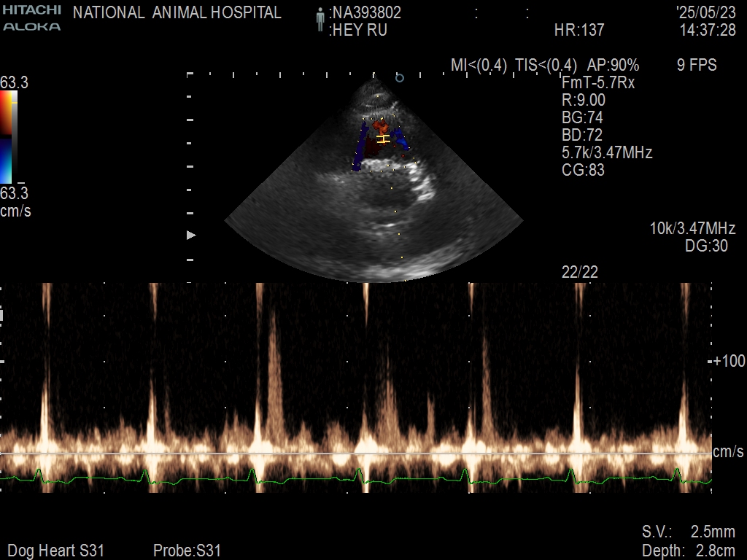The height and width of the screenshot is (560, 747).
Task: Click the Hitachi Aloka logo
Action: tap(31, 18)
